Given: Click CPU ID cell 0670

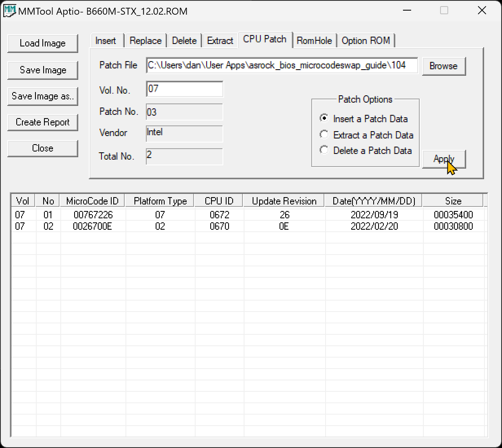Looking at the screenshot, I should tap(220, 226).
